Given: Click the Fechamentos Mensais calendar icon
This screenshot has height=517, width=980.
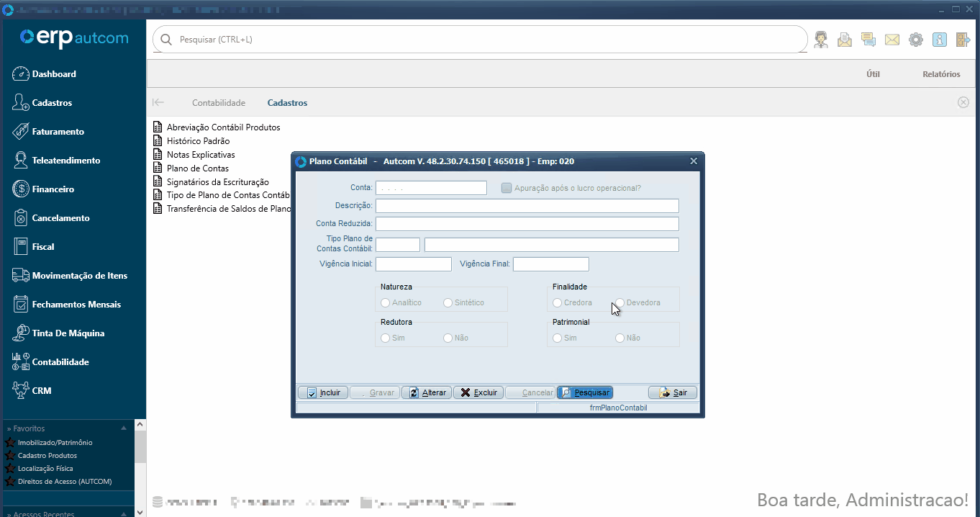Looking at the screenshot, I should pos(20,304).
